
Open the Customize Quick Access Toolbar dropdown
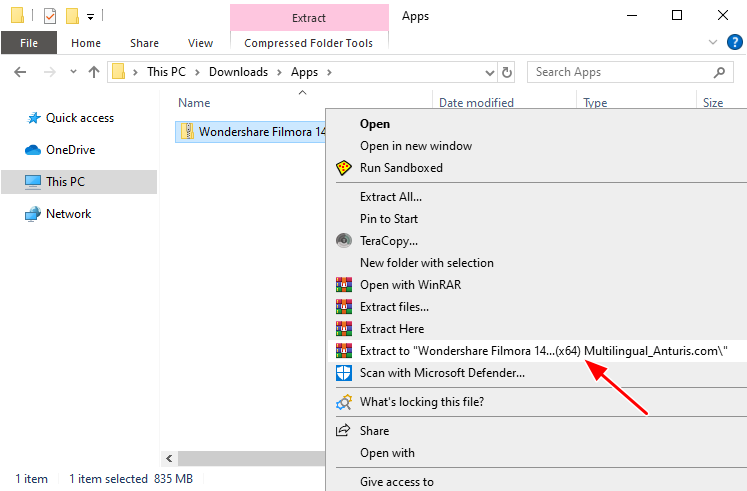point(90,17)
